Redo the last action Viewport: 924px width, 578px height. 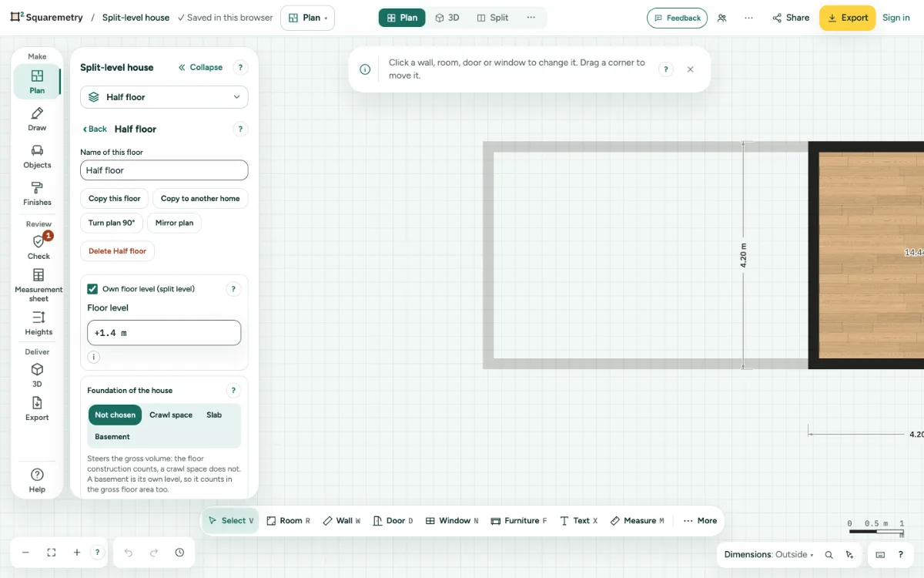tap(154, 553)
